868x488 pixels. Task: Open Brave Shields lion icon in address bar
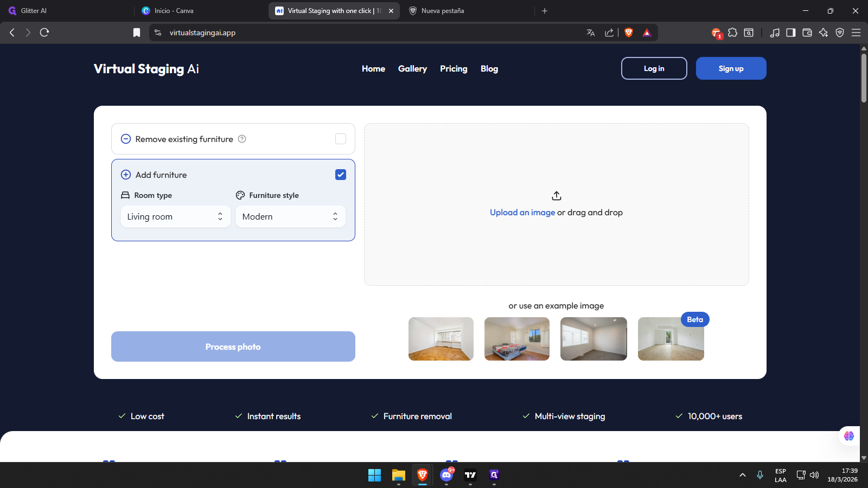point(629,33)
